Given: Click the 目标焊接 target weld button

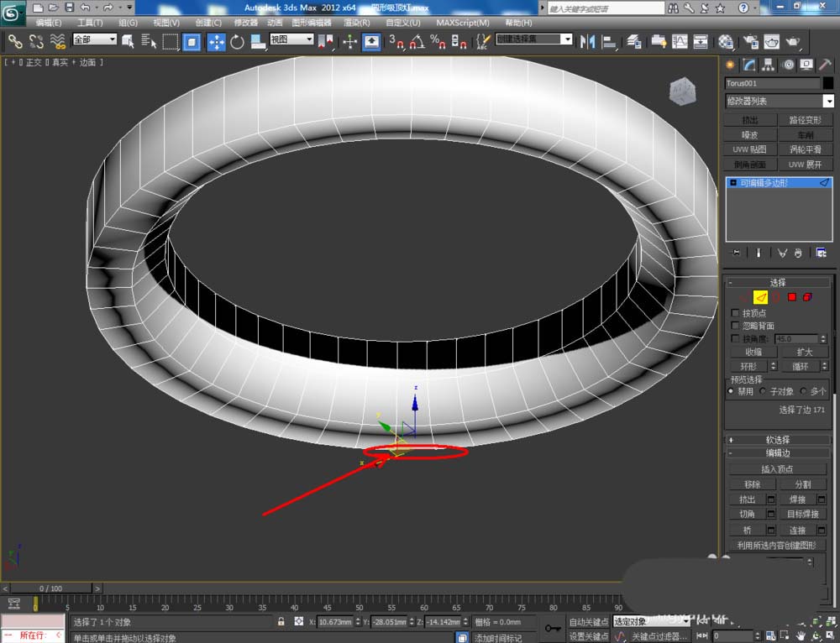Looking at the screenshot, I should (802, 514).
